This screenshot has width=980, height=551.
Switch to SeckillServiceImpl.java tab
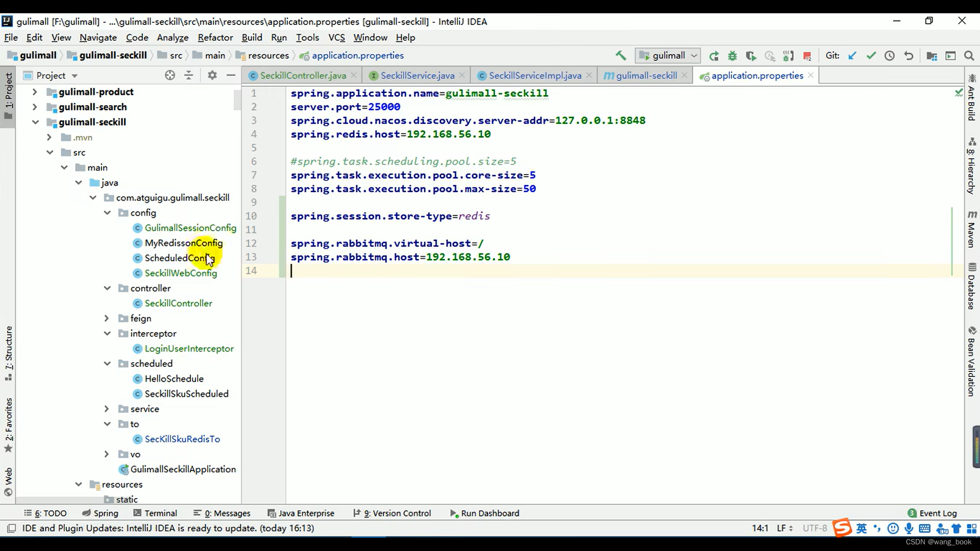(x=535, y=74)
